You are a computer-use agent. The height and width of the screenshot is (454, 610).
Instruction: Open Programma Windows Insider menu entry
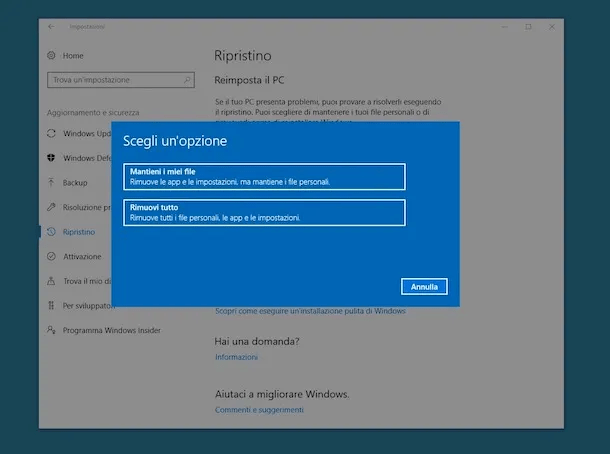click(111, 330)
